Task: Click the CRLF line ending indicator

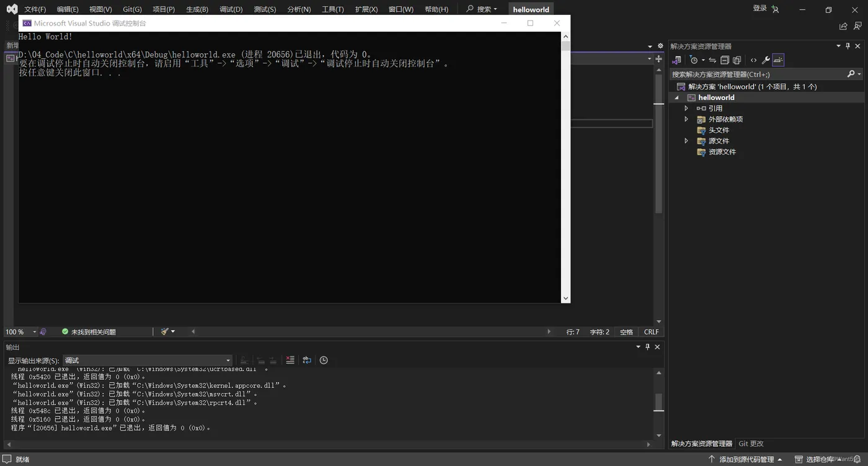Action: pos(651,332)
